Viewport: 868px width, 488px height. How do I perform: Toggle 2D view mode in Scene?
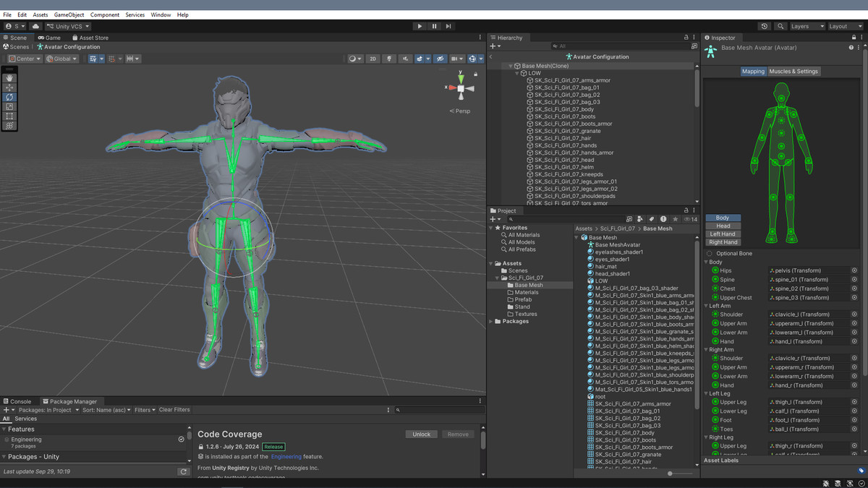373,59
